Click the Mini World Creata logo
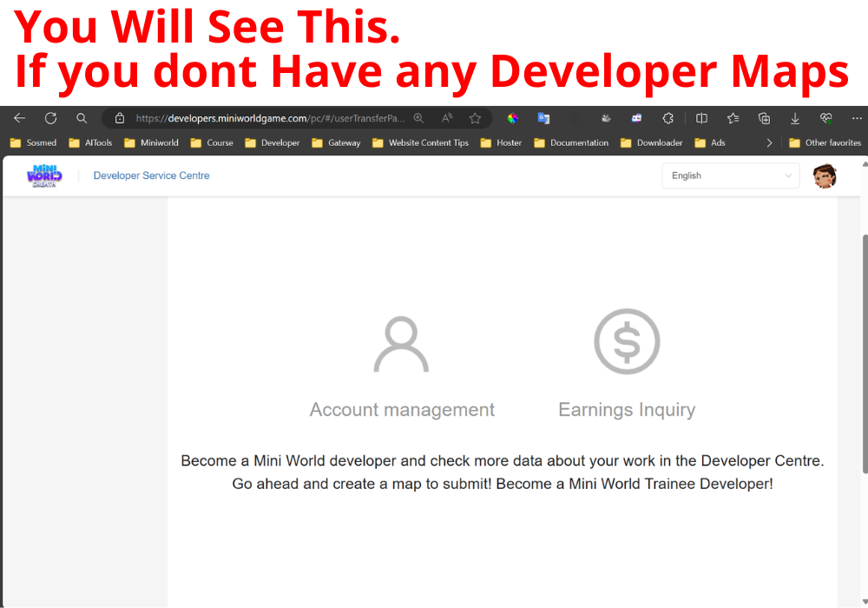The image size is (868, 608). click(44, 176)
